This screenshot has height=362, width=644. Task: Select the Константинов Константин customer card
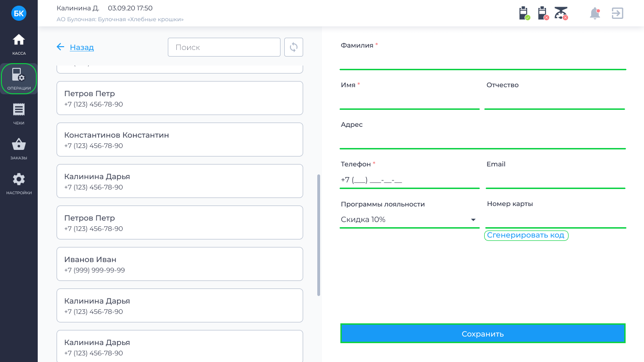tap(180, 140)
